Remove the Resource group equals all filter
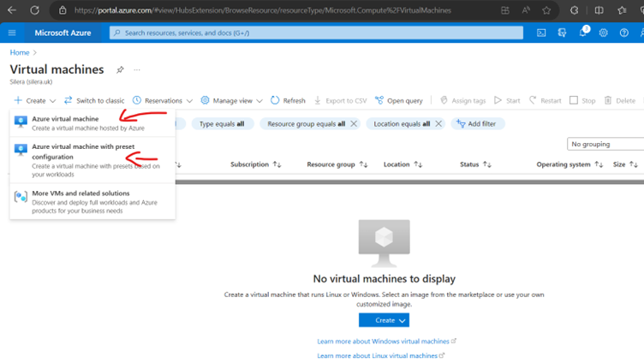The image size is (644, 363). click(354, 124)
